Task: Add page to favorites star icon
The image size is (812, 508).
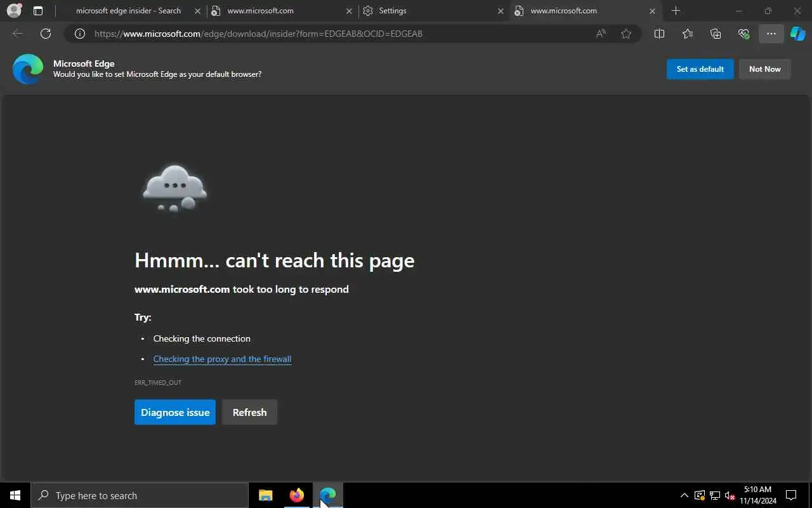Action: point(626,34)
